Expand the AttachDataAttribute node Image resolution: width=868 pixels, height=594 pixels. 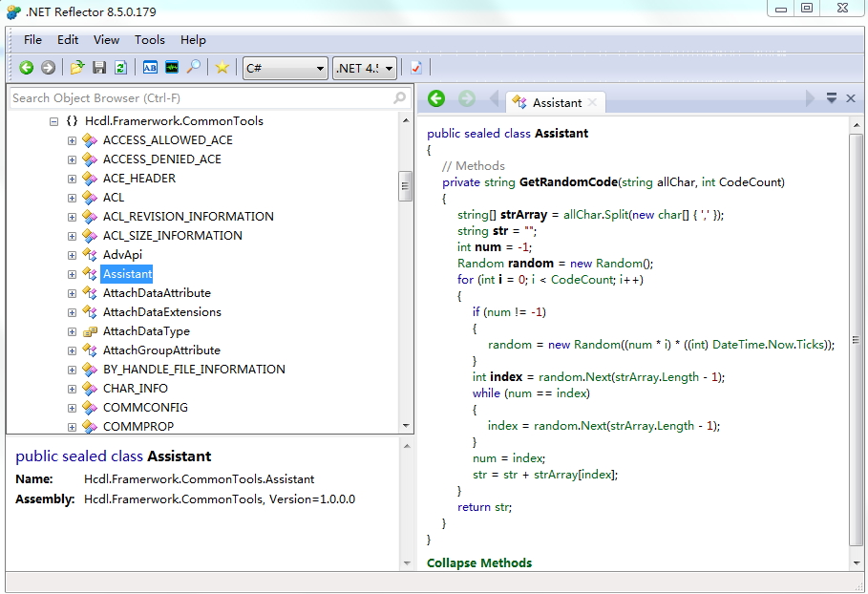point(72,293)
